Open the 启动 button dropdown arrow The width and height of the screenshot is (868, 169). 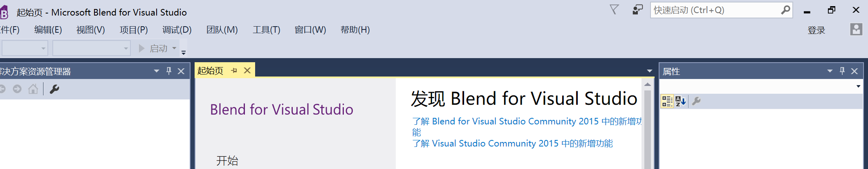[x=174, y=48]
